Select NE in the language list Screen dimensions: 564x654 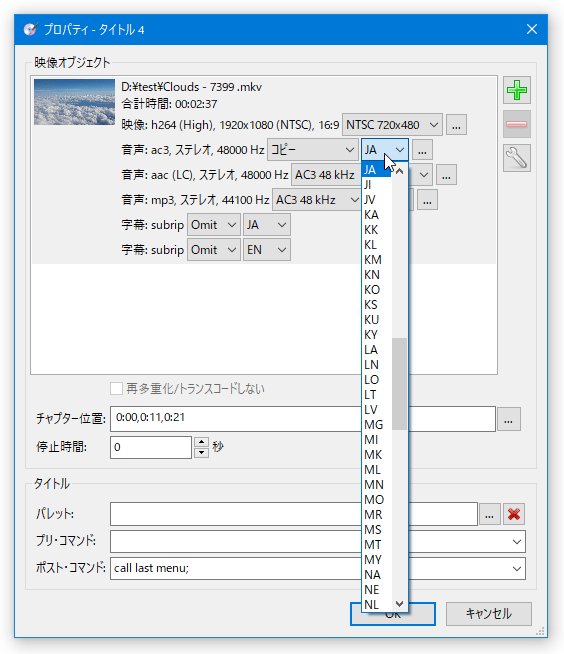[377, 590]
